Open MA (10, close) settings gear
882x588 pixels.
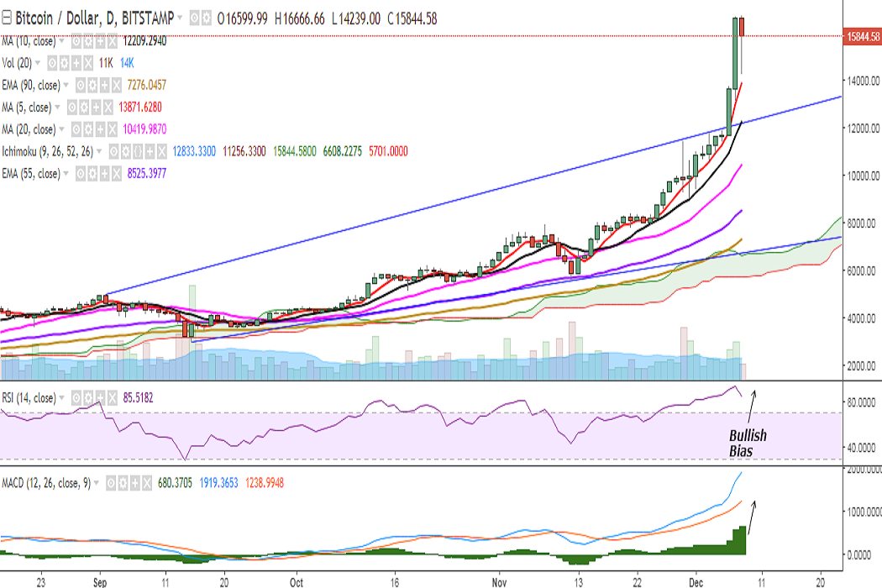(x=88, y=41)
